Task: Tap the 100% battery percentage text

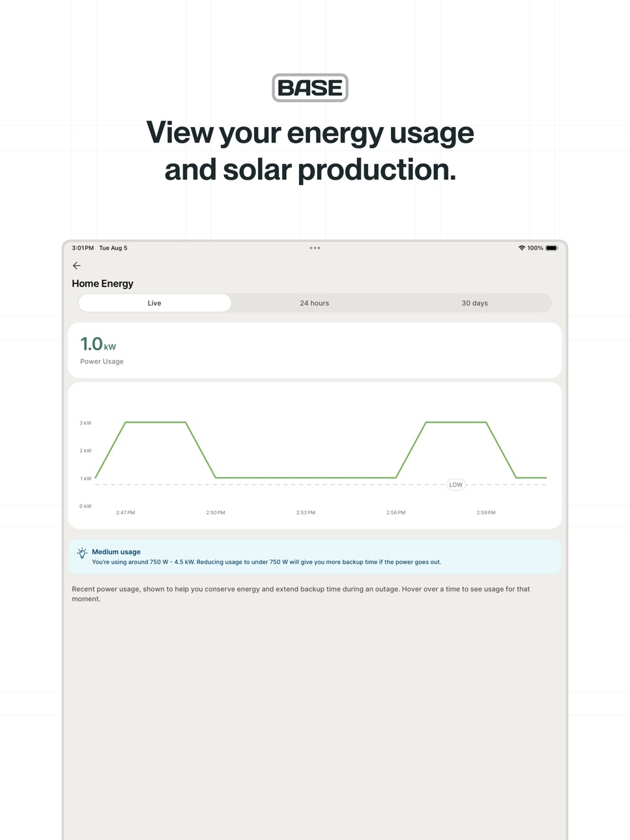Action: (536, 248)
